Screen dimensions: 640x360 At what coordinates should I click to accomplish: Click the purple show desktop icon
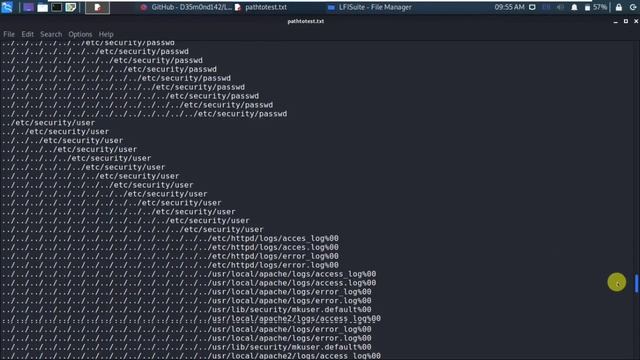click(x=28, y=7)
